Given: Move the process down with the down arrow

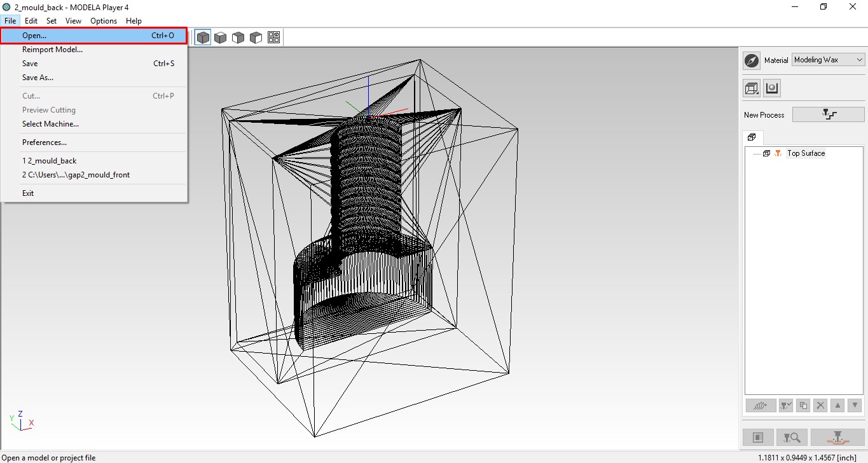Looking at the screenshot, I should (x=855, y=405).
